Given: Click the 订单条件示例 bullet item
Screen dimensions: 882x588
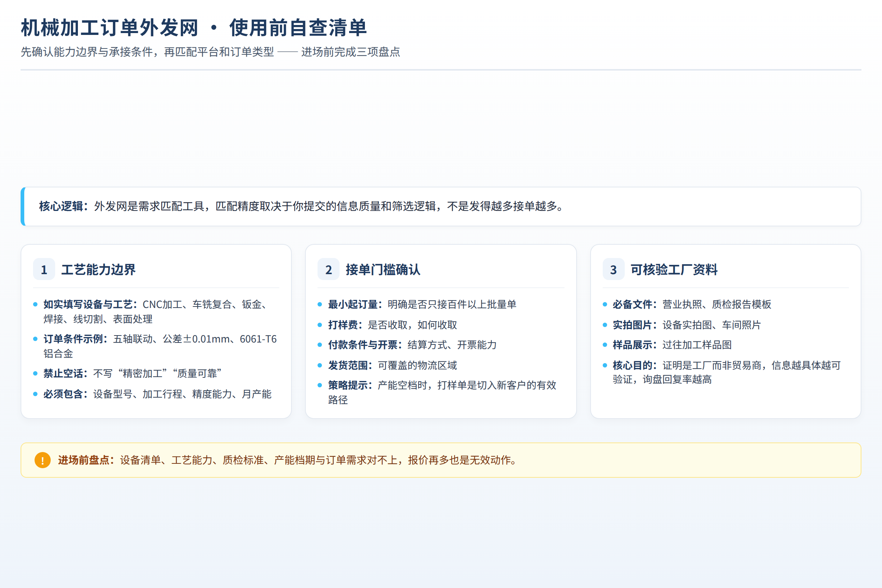Looking at the screenshot, I should 156,346.
